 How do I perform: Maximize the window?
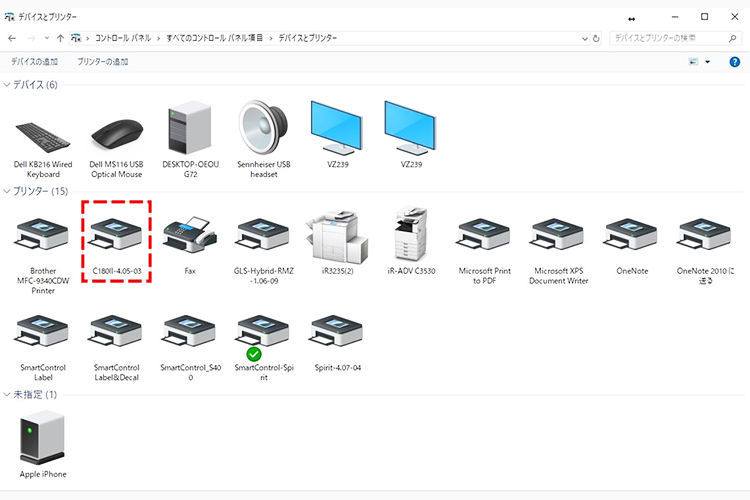[x=705, y=17]
